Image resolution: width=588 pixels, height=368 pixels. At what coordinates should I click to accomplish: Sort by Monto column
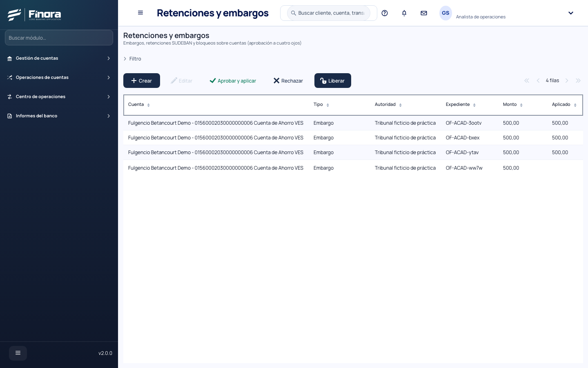(x=521, y=105)
